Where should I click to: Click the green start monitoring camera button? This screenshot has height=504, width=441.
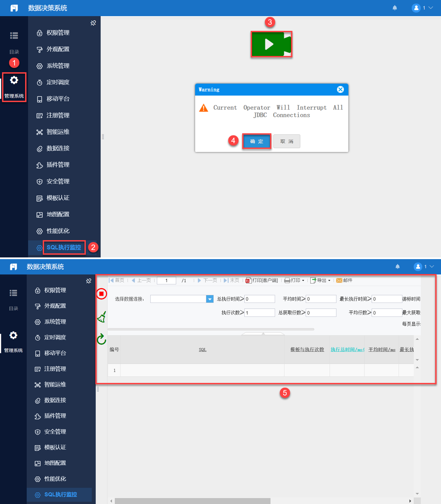pos(271,44)
